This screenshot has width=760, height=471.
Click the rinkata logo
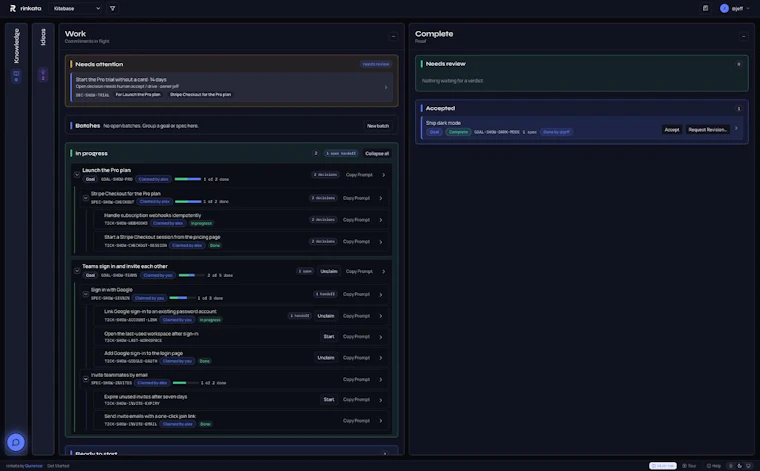pyautogui.click(x=25, y=8)
